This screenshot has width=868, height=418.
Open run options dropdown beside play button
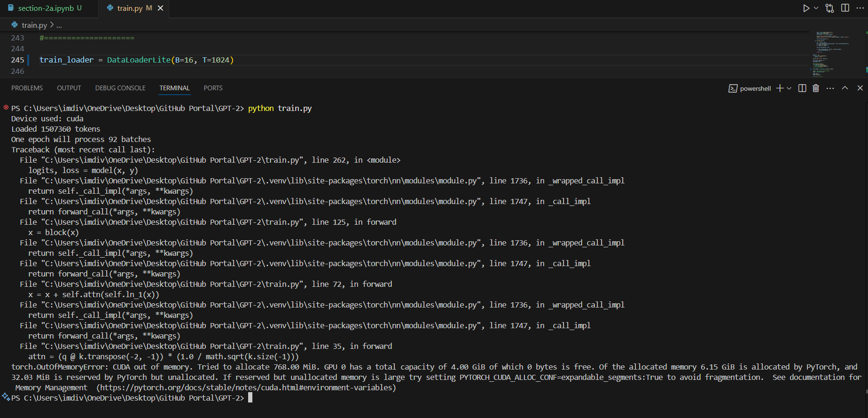pos(816,8)
